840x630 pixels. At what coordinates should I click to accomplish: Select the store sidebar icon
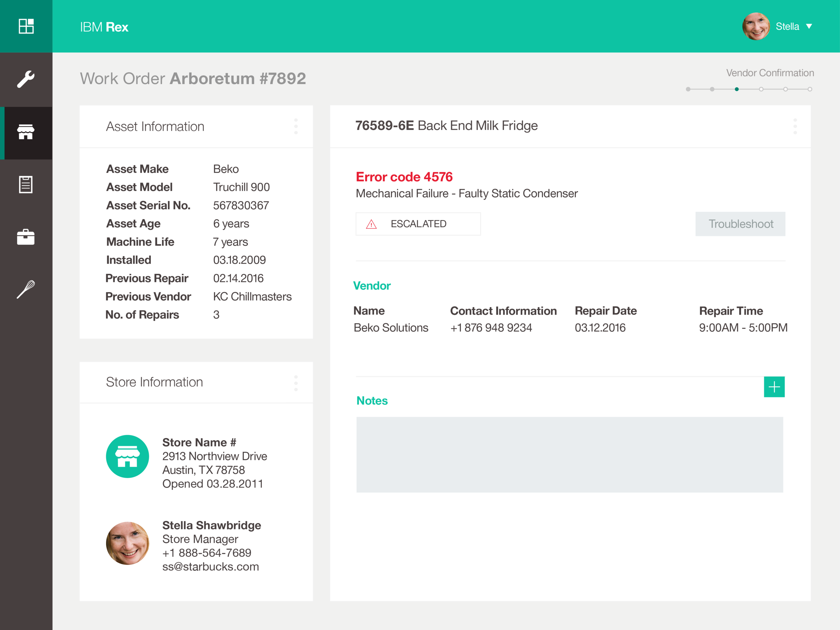click(26, 132)
